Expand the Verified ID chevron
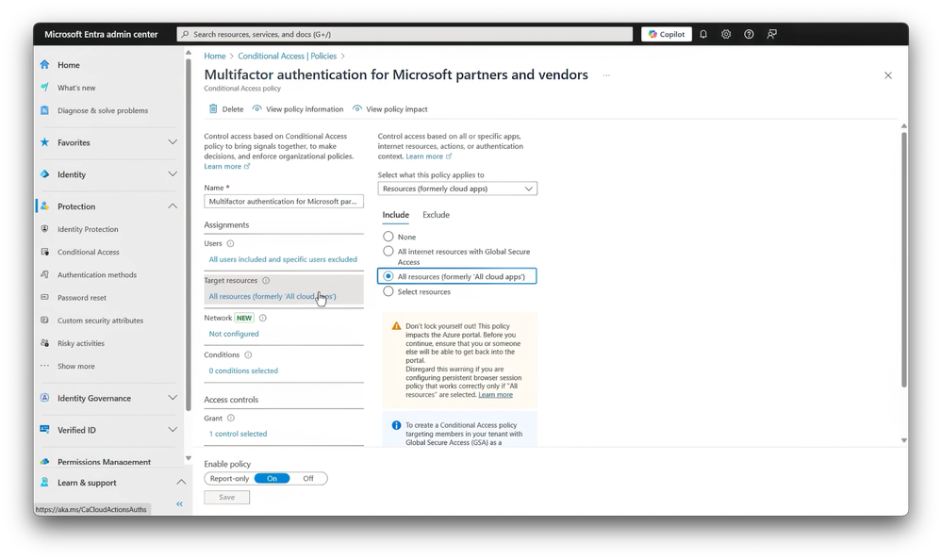Image resolution: width=942 pixels, height=560 pixels. coord(173,430)
